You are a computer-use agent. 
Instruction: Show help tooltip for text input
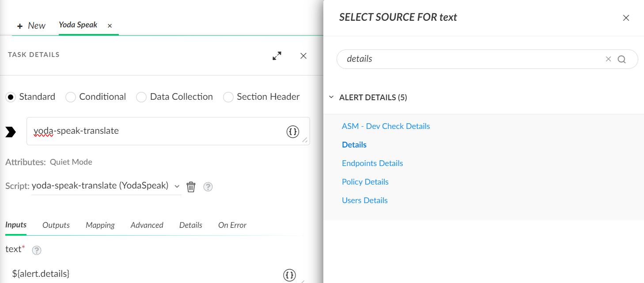37,250
